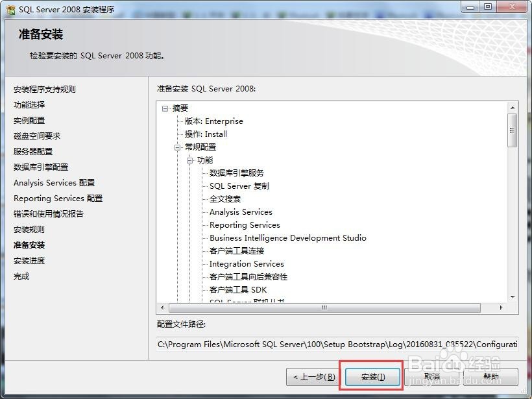Click the vertical scrollbar up arrow
The width and height of the screenshot is (532, 399).
click(513, 108)
